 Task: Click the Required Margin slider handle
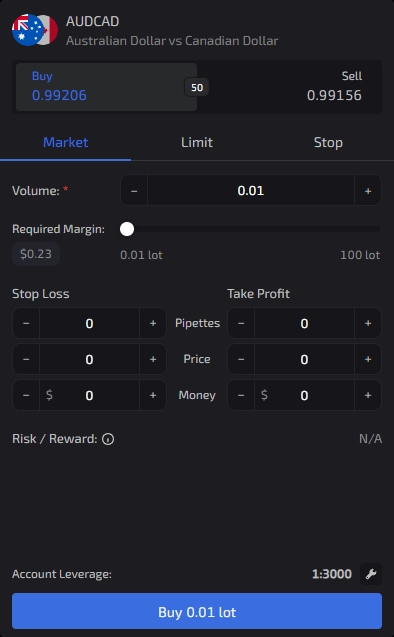tap(127, 229)
